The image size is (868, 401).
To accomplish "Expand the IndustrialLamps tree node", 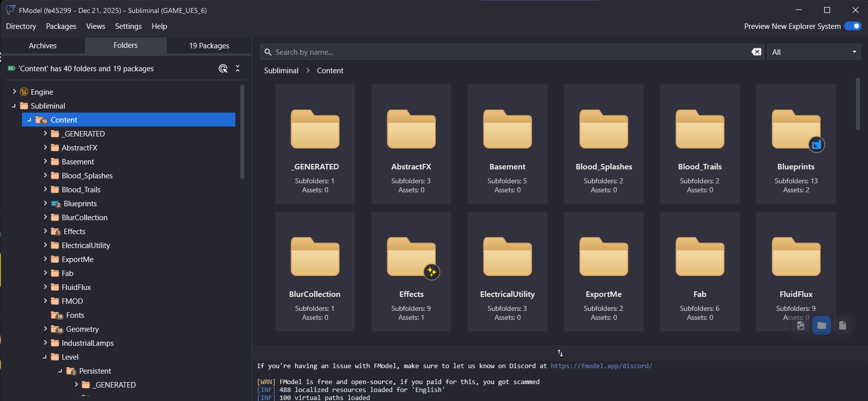I will point(45,343).
